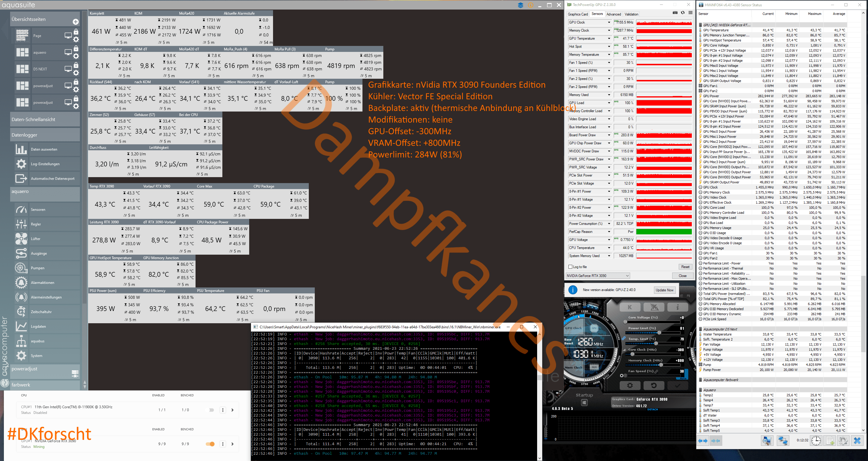The height and width of the screenshot is (461, 868).
Task: Open Afterburner information i button
Action: coord(677,307)
